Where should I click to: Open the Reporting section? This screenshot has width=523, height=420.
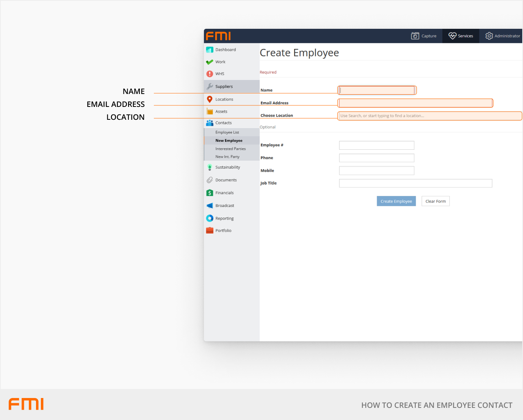(x=224, y=218)
